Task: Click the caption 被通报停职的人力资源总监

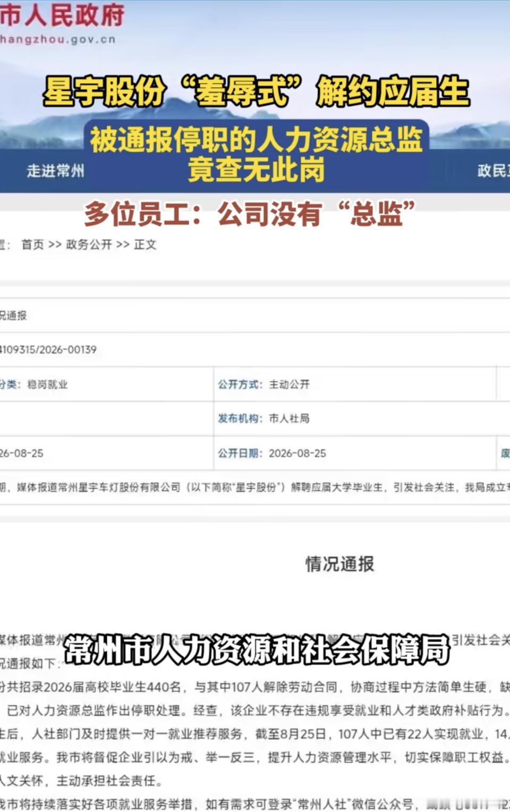Action: pyautogui.click(x=256, y=140)
